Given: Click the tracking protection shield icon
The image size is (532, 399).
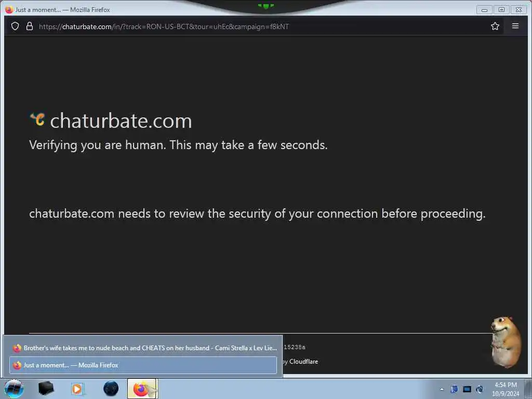Looking at the screenshot, I should coord(15,26).
